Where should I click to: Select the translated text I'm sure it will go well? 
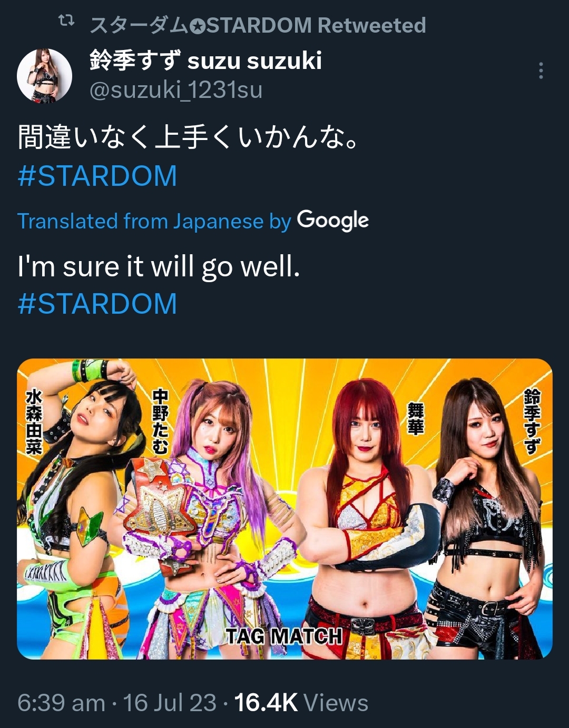point(159,266)
